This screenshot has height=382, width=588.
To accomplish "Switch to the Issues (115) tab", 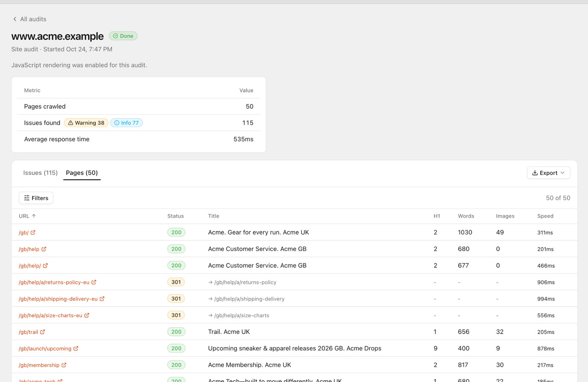I will tap(40, 173).
